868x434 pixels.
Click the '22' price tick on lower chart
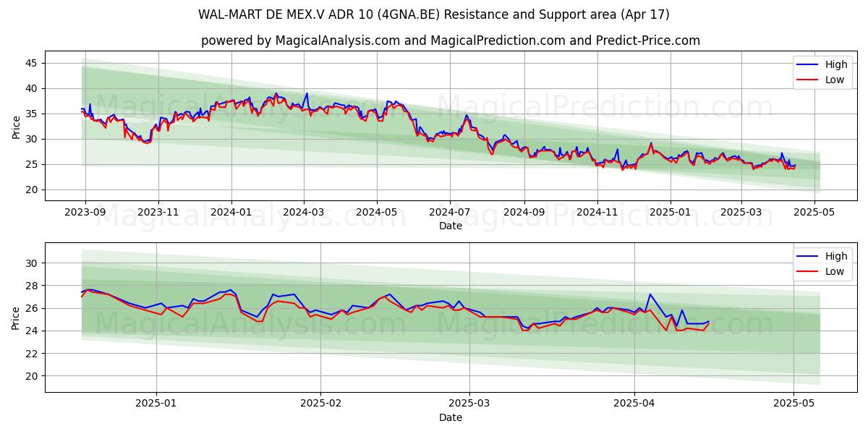pyautogui.click(x=33, y=354)
